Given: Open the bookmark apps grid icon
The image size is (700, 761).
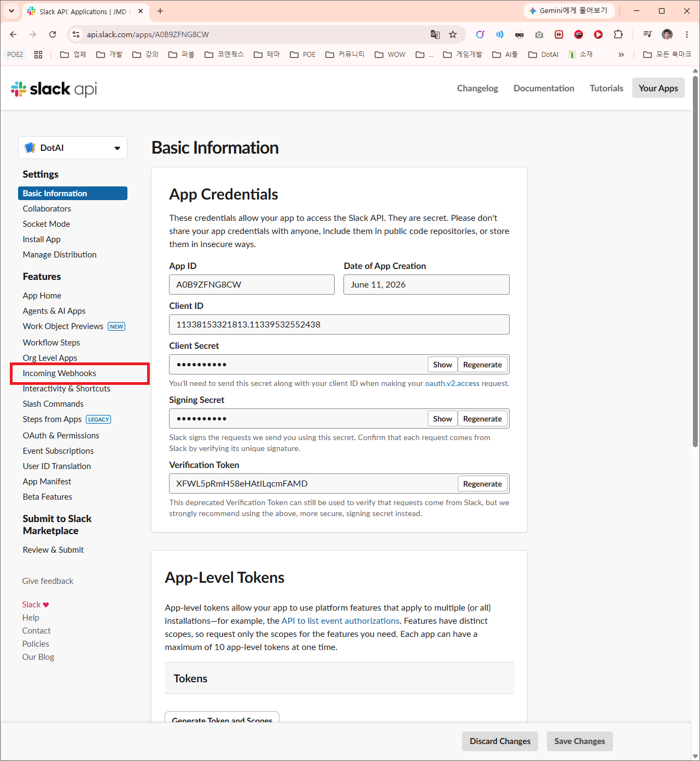Looking at the screenshot, I should 38,55.
